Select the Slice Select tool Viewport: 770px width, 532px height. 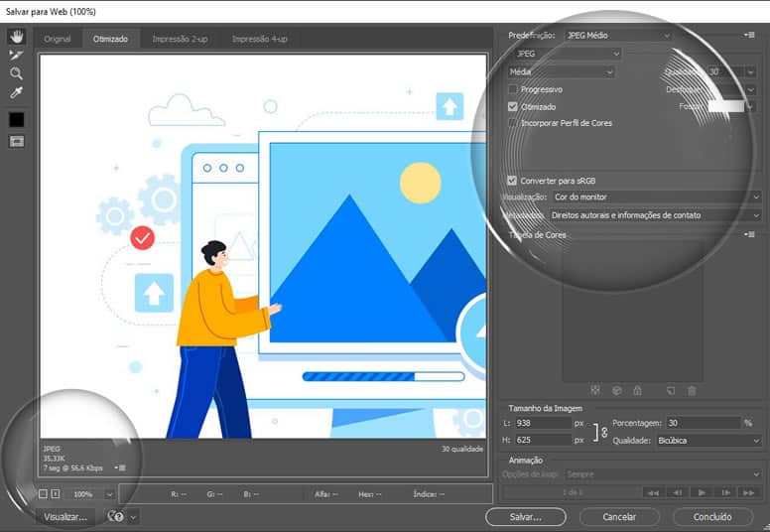tap(16, 55)
